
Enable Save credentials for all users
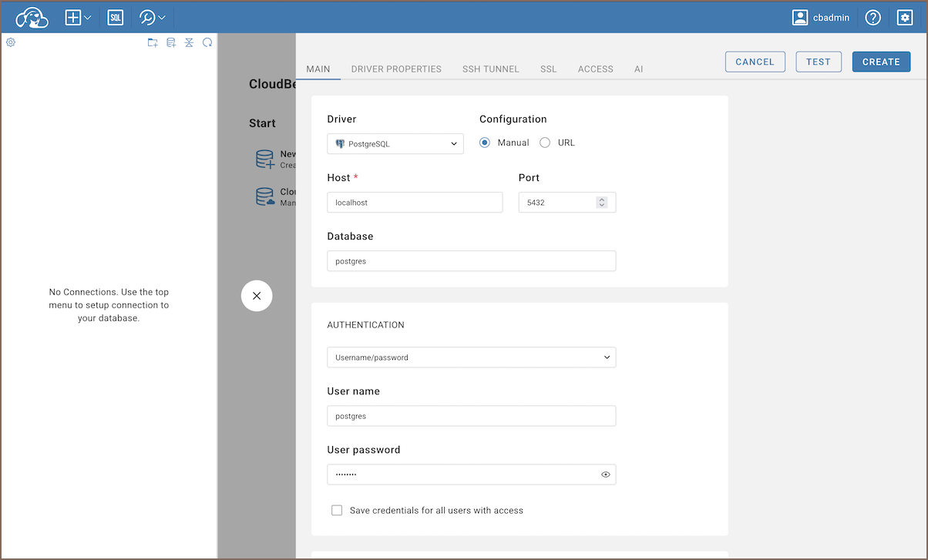337,510
